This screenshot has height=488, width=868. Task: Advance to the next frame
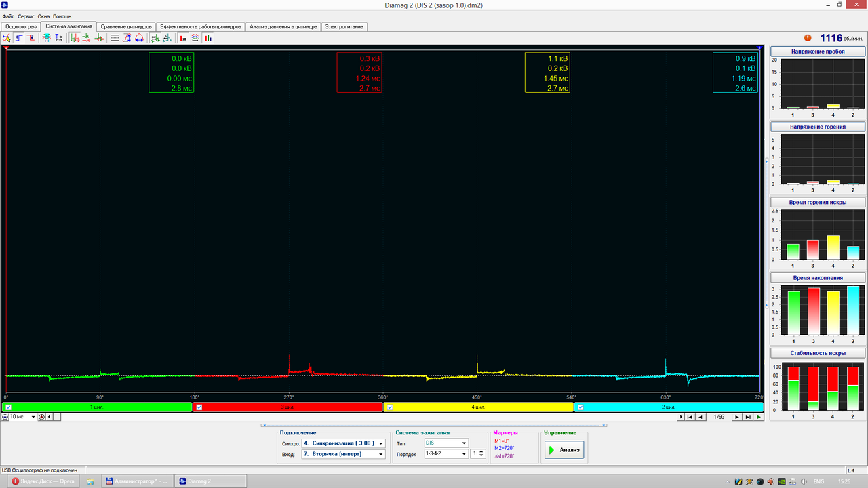coord(737,417)
